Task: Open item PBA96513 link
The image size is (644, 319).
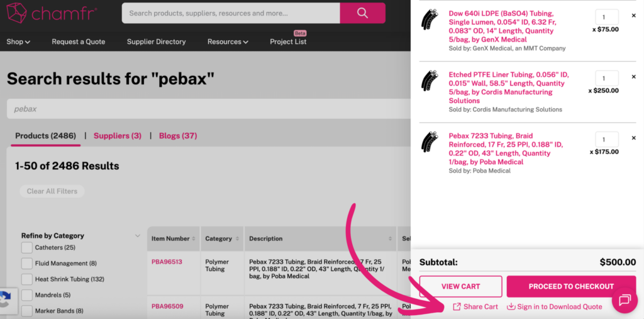Action: pos(167,262)
